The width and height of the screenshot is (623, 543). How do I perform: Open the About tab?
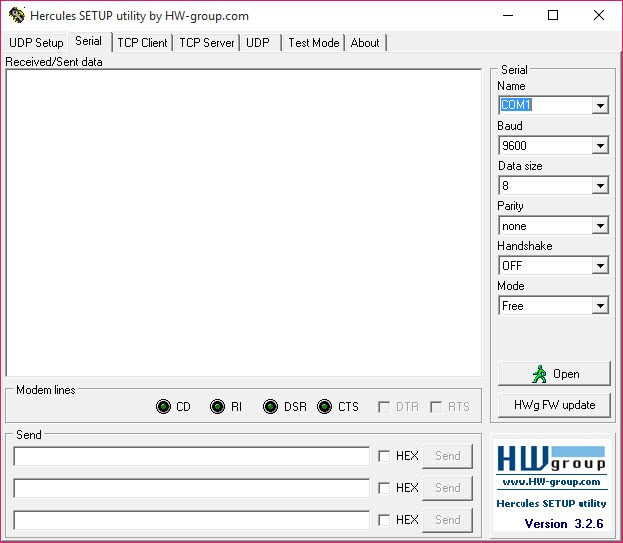365,43
